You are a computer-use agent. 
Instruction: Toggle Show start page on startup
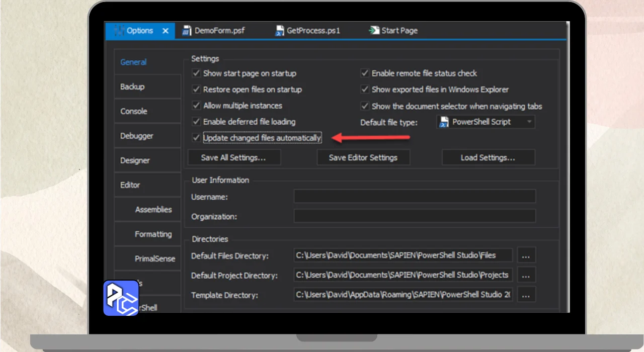[x=196, y=73]
